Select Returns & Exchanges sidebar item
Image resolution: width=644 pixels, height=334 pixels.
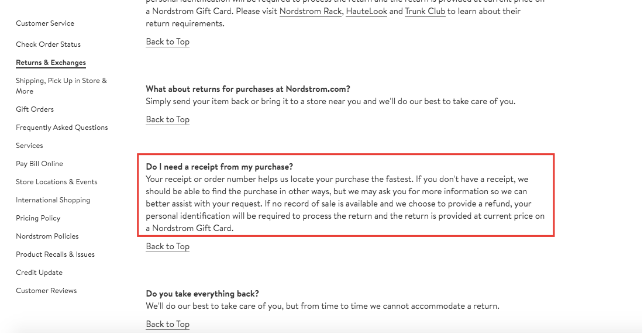pyautogui.click(x=51, y=63)
